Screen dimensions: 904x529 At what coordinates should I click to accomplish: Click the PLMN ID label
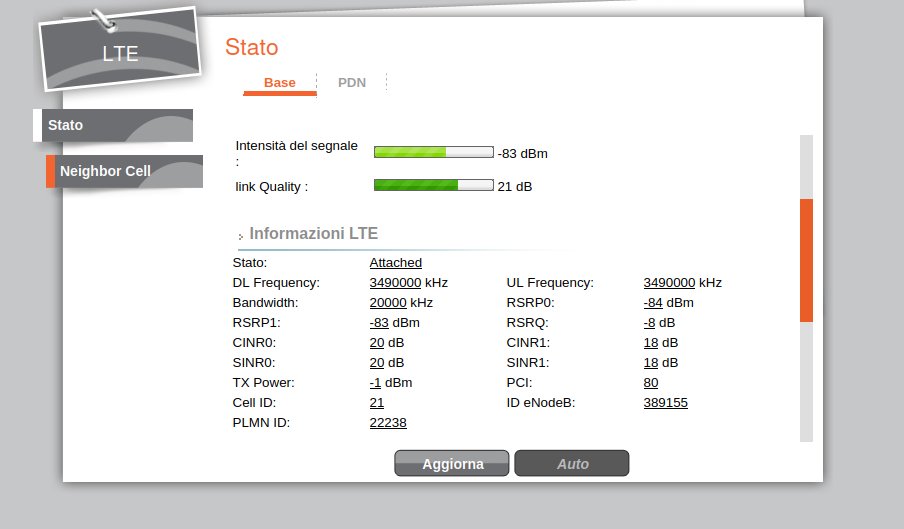261,423
